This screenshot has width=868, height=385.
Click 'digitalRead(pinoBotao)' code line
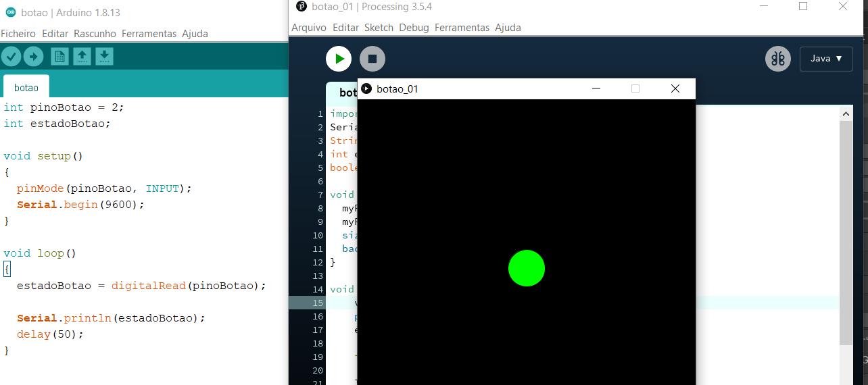coord(189,285)
